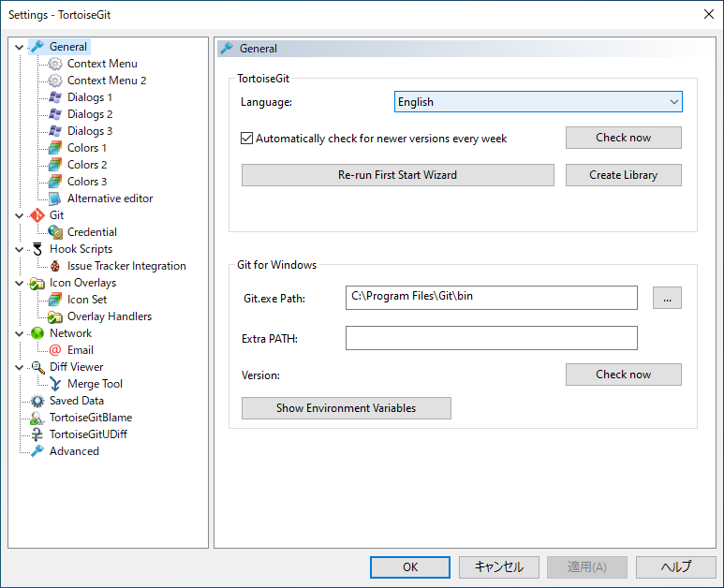Viewport: 724px width, 588px height.
Task: Open the Saved Data page
Action: pos(77,401)
